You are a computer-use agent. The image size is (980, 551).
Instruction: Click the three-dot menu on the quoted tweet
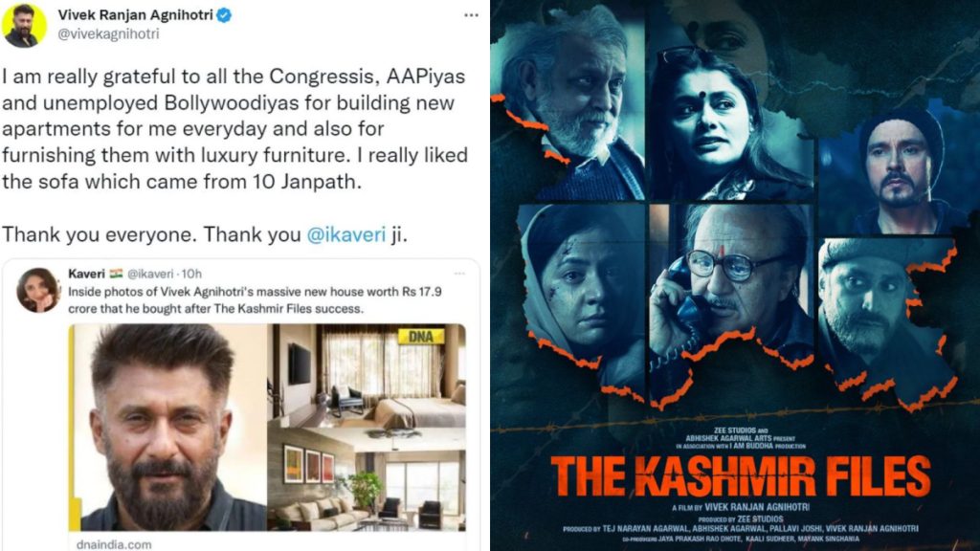click(460, 274)
